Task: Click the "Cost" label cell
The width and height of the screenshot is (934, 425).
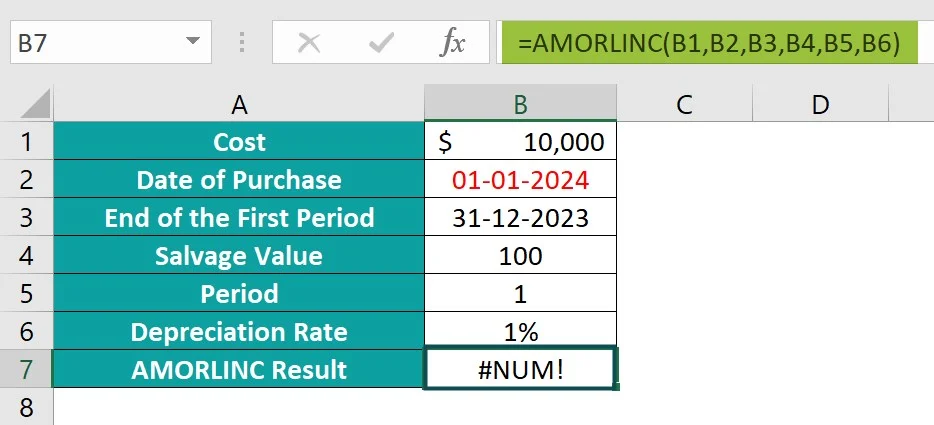Action: point(239,141)
